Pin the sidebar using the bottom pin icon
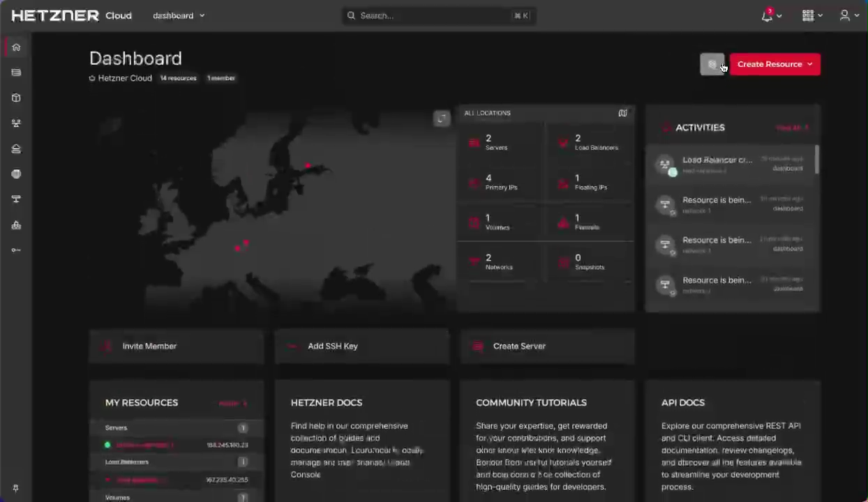 click(x=15, y=489)
